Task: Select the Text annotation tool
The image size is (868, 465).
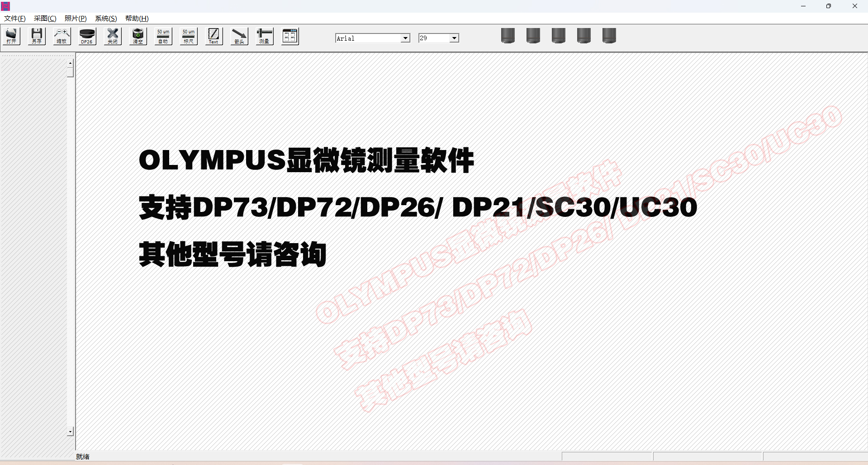Action: pyautogui.click(x=213, y=36)
